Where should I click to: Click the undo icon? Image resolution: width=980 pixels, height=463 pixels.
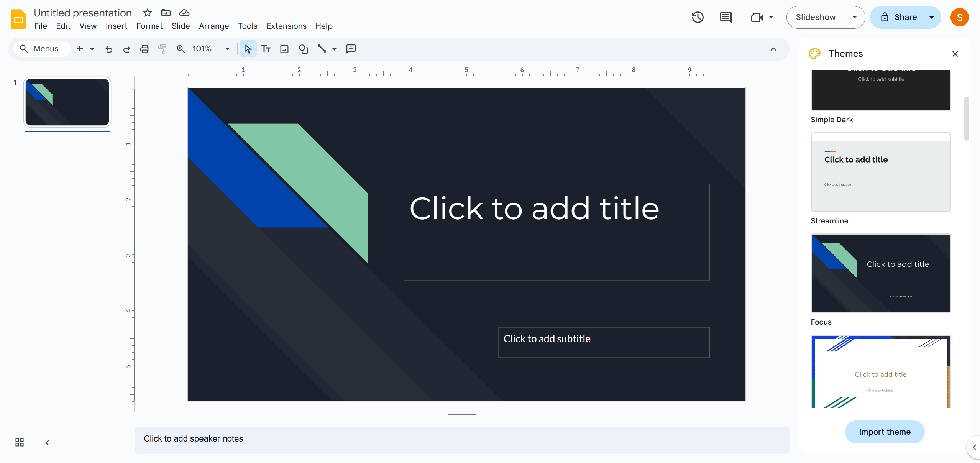pyautogui.click(x=107, y=49)
